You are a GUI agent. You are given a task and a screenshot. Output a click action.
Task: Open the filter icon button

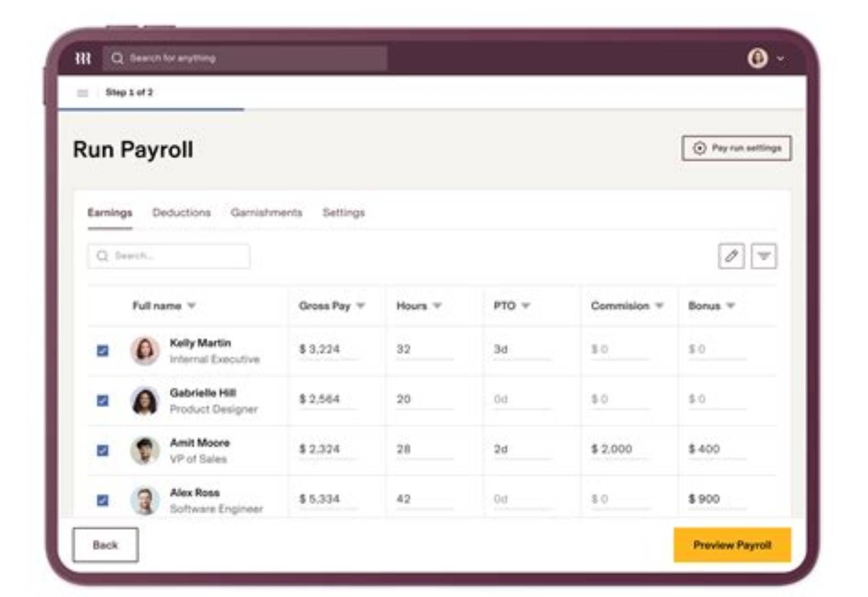763,256
